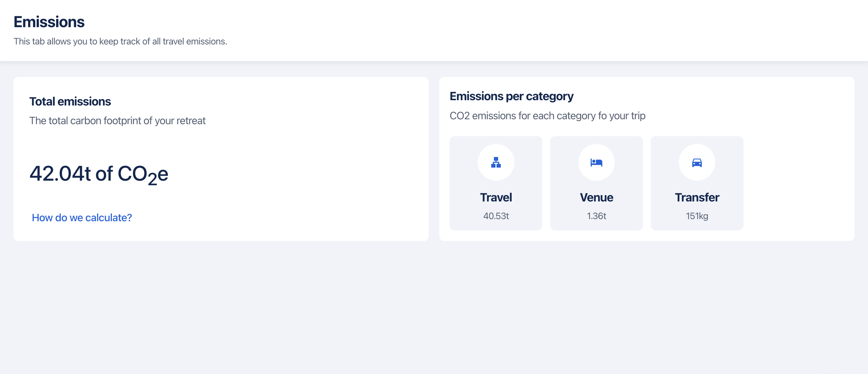Click the 42.04t of CO2e total
This screenshot has width=868, height=374.
click(99, 174)
